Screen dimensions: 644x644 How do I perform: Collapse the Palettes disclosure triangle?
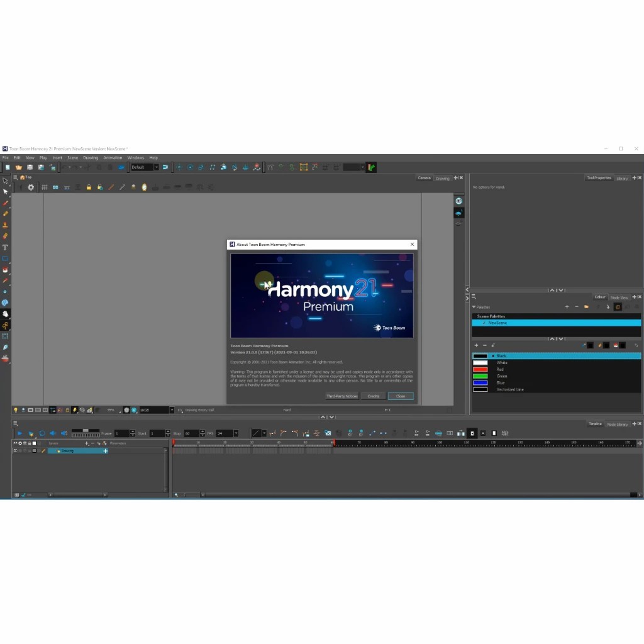[x=474, y=307]
